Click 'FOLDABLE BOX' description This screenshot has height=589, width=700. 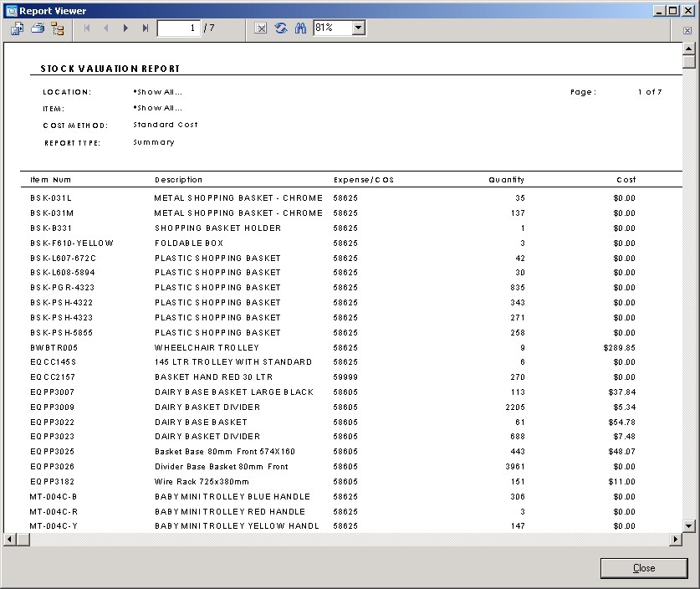click(x=189, y=243)
